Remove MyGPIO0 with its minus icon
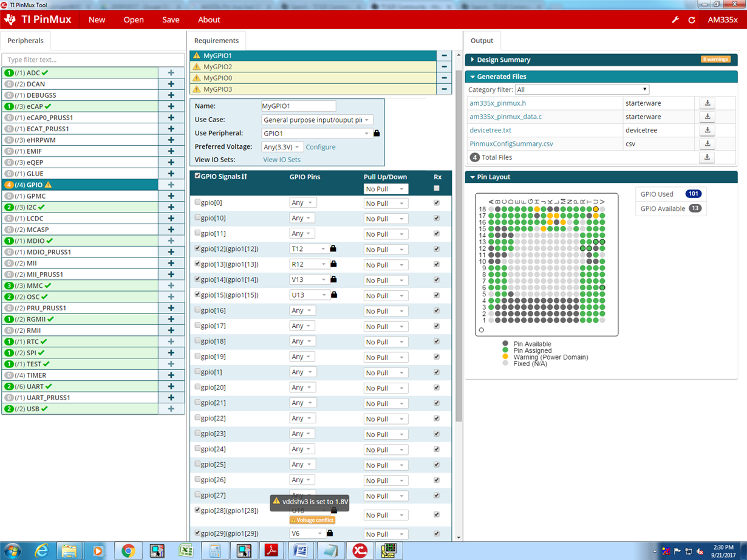Image resolution: width=747 pixels, height=560 pixels. (444, 78)
